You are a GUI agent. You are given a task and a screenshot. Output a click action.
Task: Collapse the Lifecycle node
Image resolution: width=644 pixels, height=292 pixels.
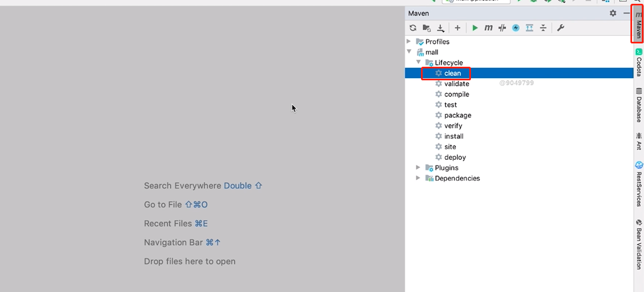pos(418,62)
